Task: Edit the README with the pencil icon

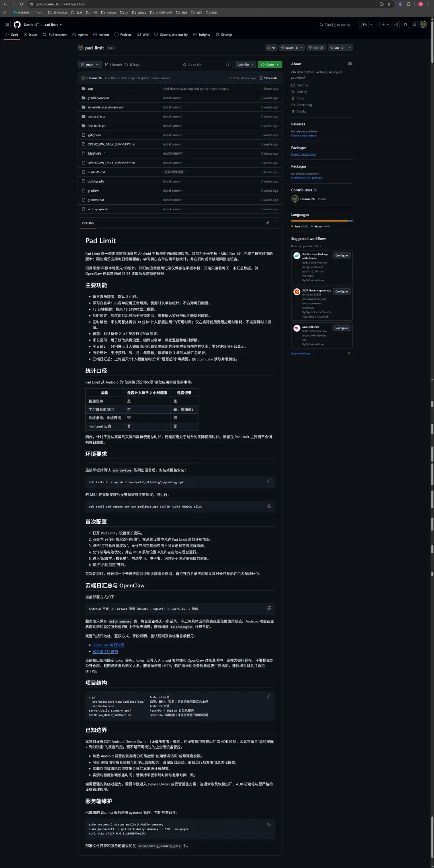Action: point(267,223)
